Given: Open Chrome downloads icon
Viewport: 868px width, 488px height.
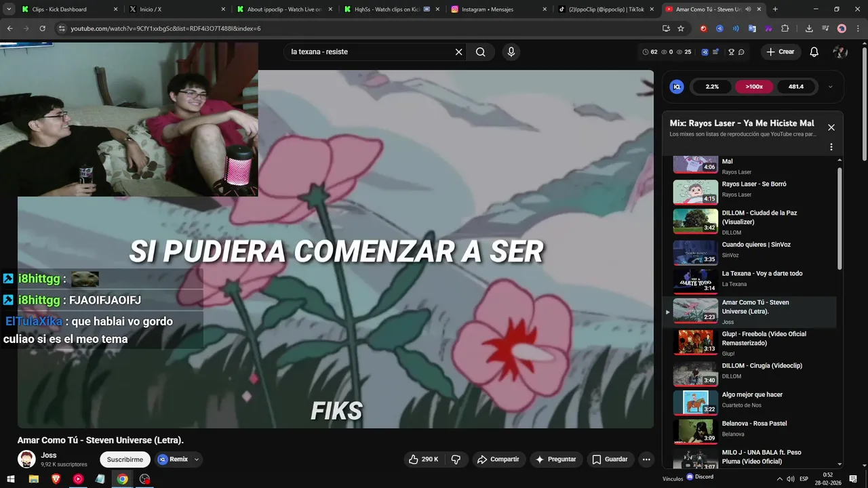Looking at the screenshot, I should (809, 28).
